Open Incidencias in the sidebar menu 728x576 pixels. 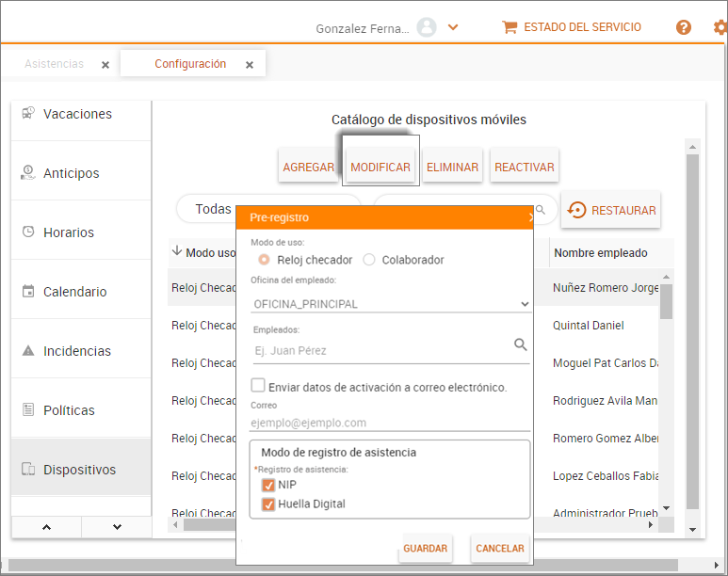(x=76, y=351)
